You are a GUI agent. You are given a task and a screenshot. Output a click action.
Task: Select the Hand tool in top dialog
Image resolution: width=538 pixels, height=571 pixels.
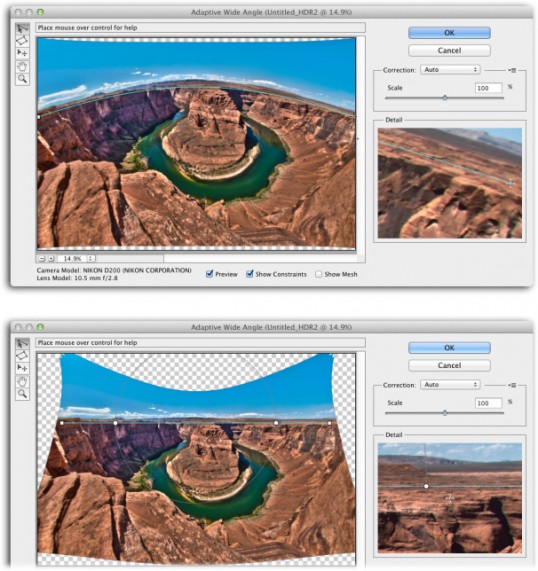coord(22,66)
